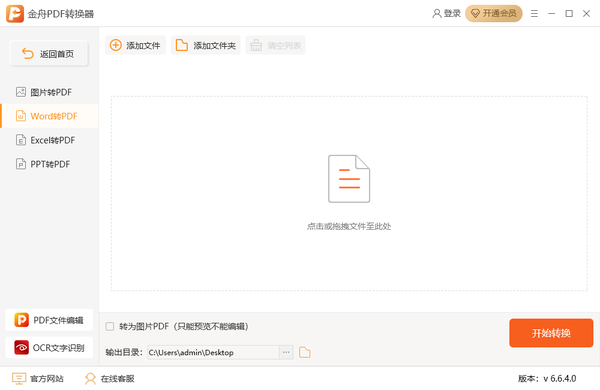Select Word转PDF in sidebar

click(x=49, y=116)
